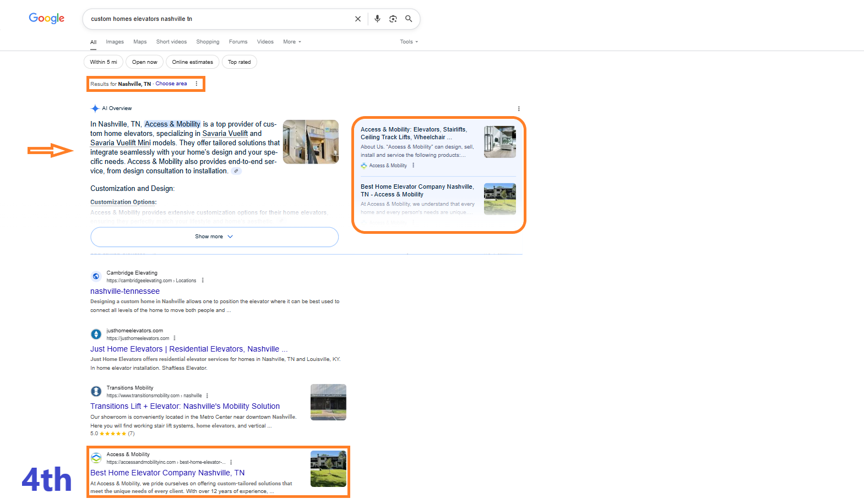
Task: Clear the search box with the X icon
Action: pos(358,19)
